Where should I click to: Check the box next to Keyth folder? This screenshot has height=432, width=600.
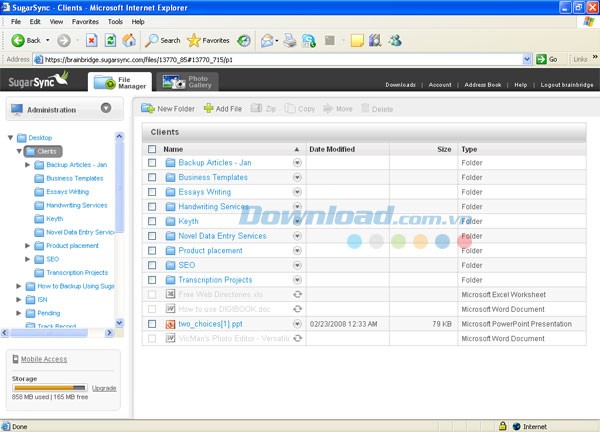coord(152,221)
